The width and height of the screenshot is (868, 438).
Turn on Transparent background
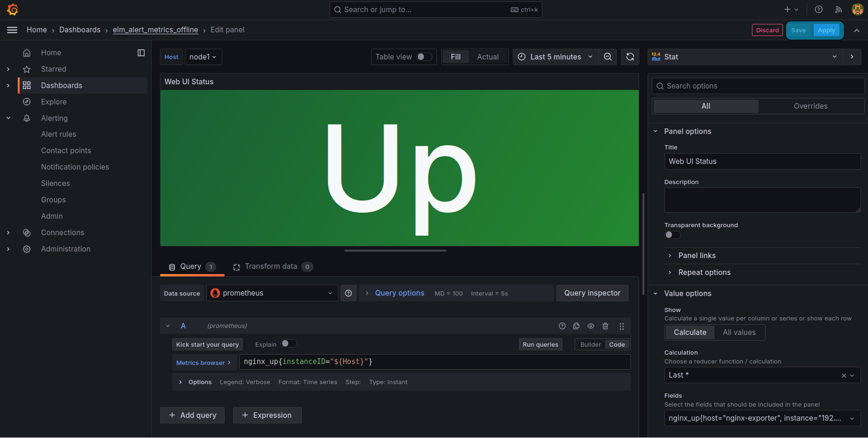(x=672, y=235)
